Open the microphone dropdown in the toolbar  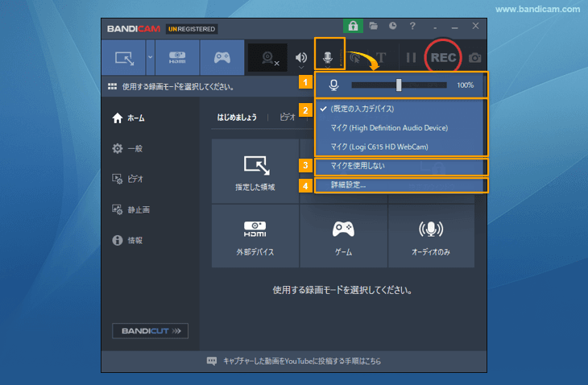click(328, 58)
